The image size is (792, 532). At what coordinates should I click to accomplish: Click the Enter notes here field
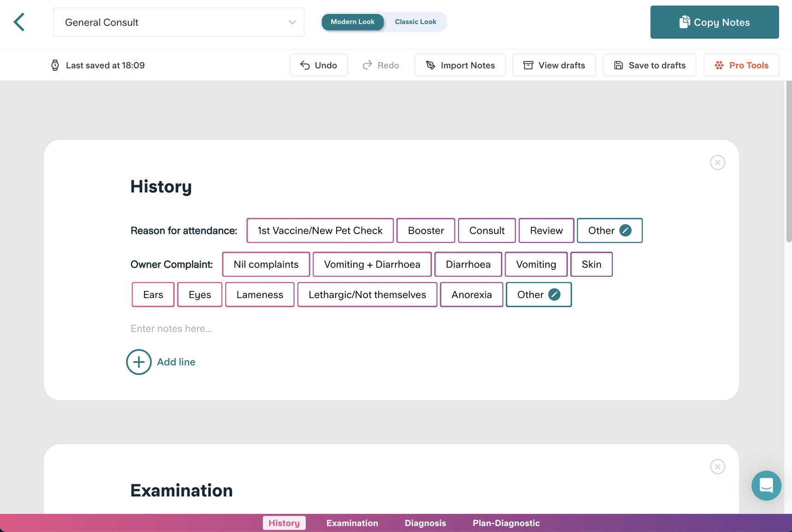pyautogui.click(x=171, y=328)
